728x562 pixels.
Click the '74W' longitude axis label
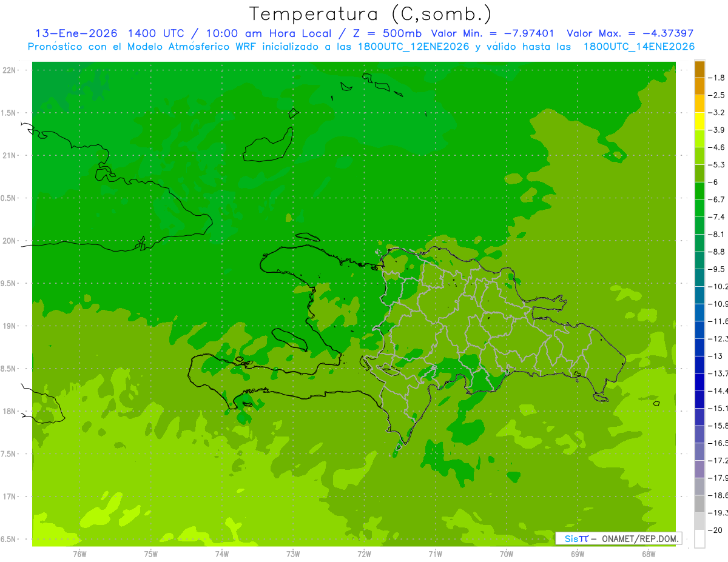[x=222, y=554]
